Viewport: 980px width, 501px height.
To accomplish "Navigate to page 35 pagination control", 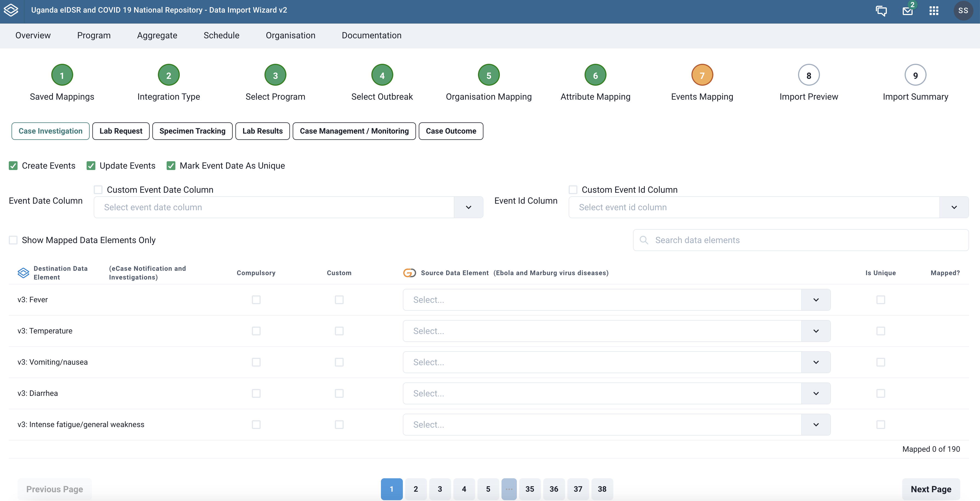I will point(529,488).
